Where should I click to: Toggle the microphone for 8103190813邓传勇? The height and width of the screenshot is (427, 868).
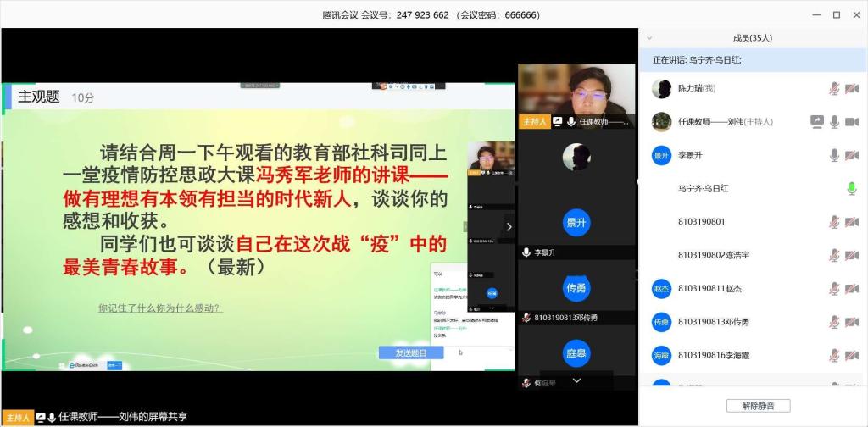[834, 322]
